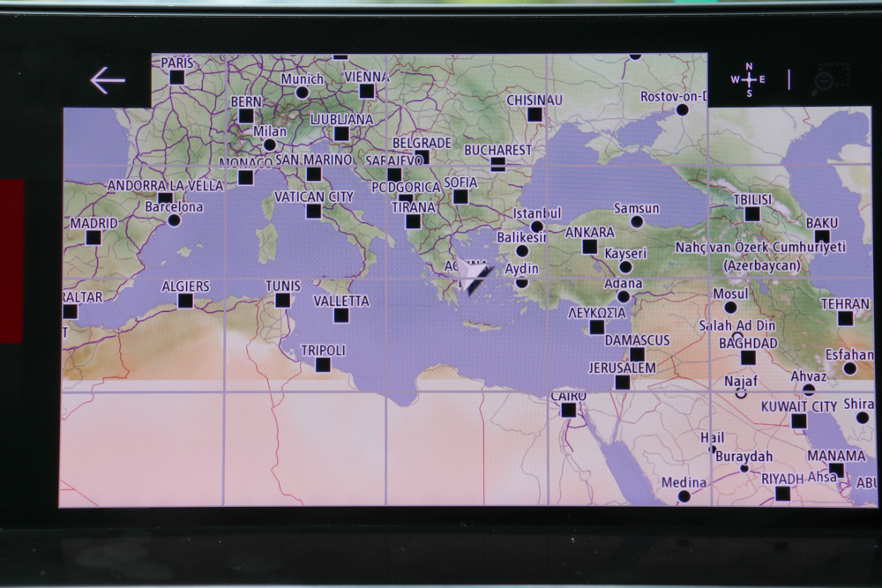The height and width of the screenshot is (588, 882).
Task: Tap the NWES compass orientation icon
Action: point(748,80)
